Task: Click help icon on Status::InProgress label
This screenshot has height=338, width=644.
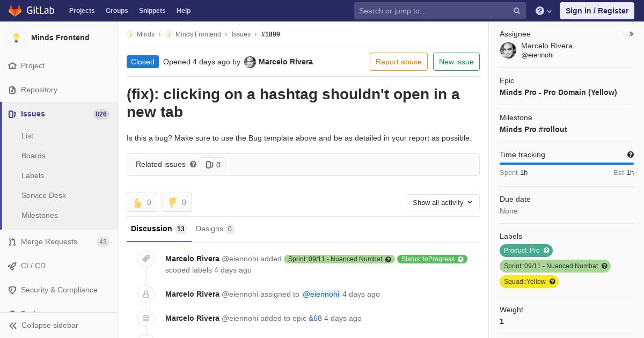Action: 461,259
